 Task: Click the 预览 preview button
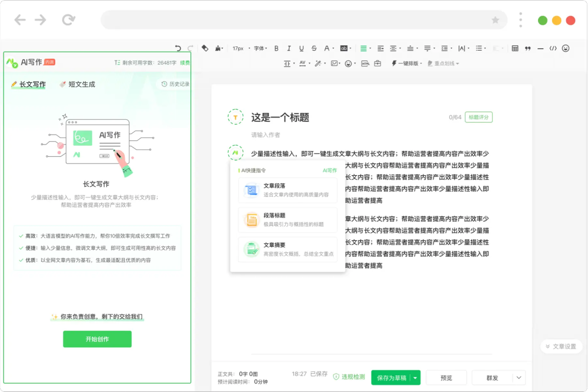(446, 377)
